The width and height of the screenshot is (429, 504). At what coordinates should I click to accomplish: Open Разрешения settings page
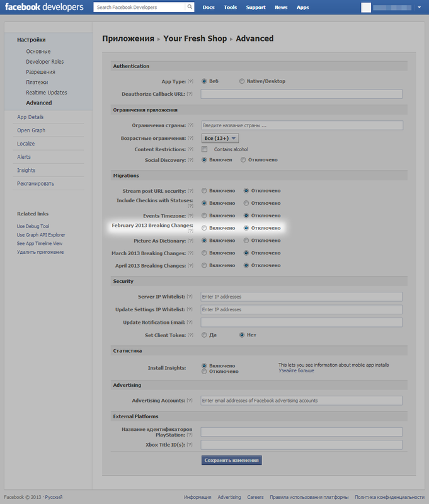coord(40,72)
